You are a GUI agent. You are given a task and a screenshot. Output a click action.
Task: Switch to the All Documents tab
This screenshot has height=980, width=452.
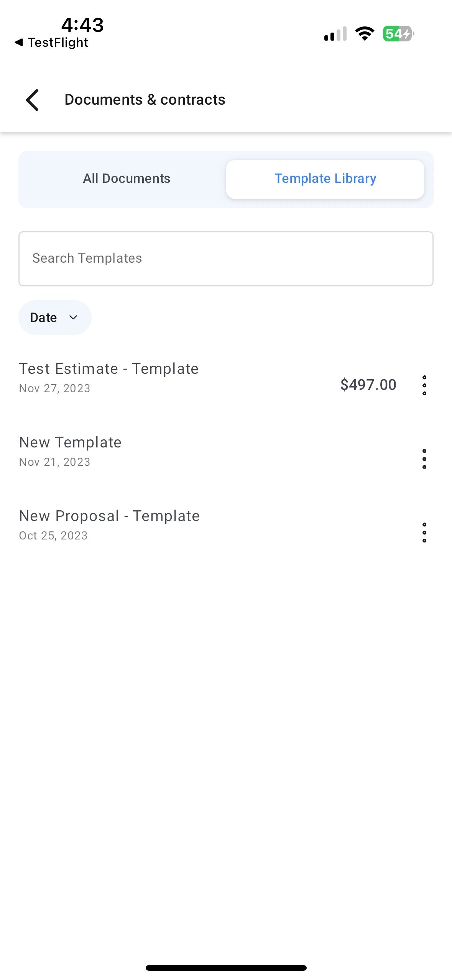pyautogui.click(x=127, y=178)
